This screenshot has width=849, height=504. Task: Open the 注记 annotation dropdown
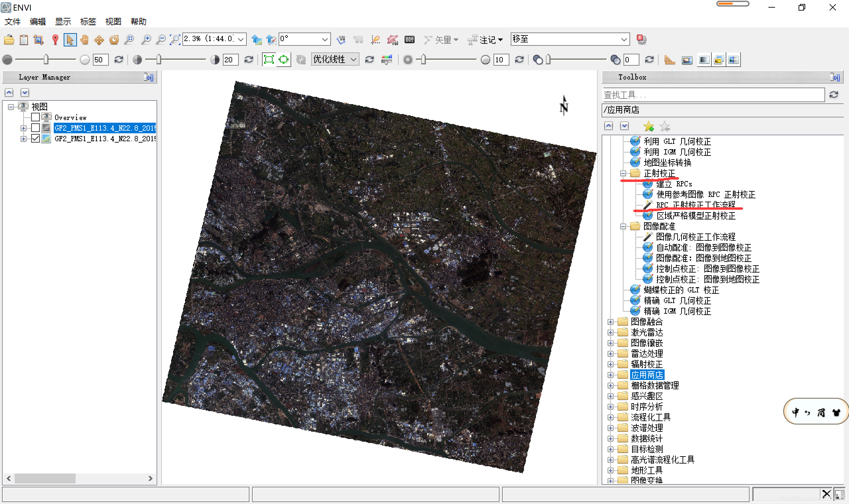pyautogui.click(x=485, y=40)
